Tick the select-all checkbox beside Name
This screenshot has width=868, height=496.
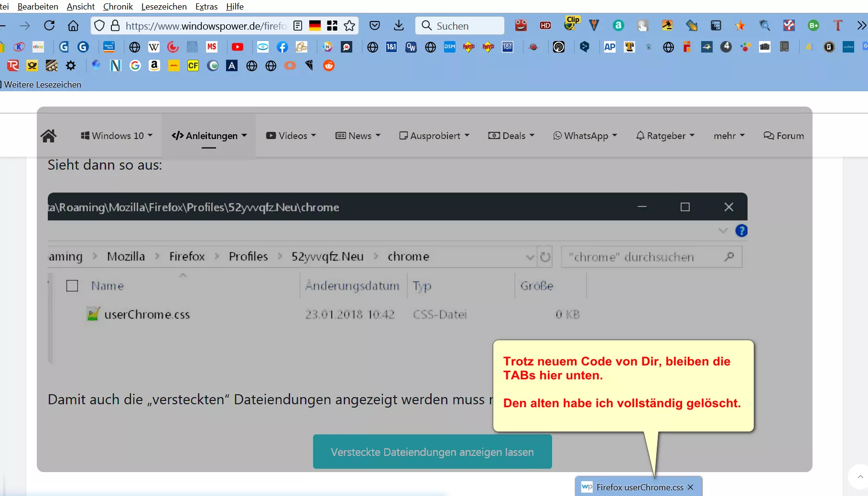coord(72,286)
